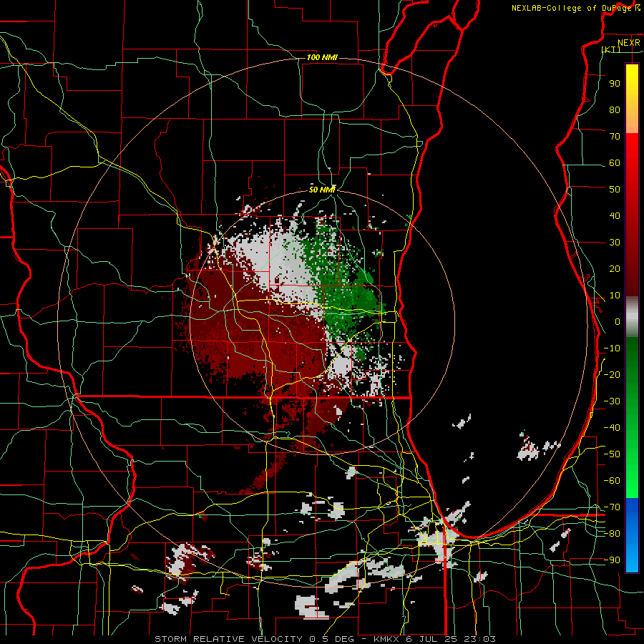The height and width of the screenshot is (644, 644).
Task: Click the positive 10 value on velocity scale
Action: point(615,296)
